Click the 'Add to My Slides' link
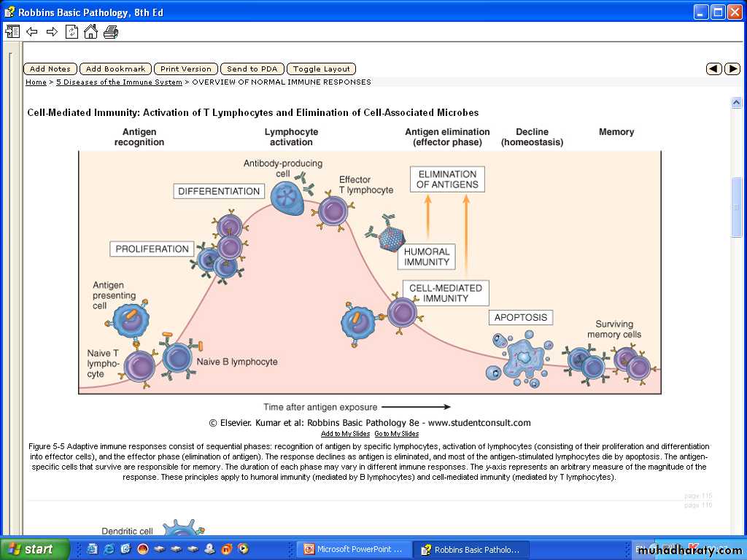This screenshot has height=560, width=747. pyautogui.click(x=345, y=434)
